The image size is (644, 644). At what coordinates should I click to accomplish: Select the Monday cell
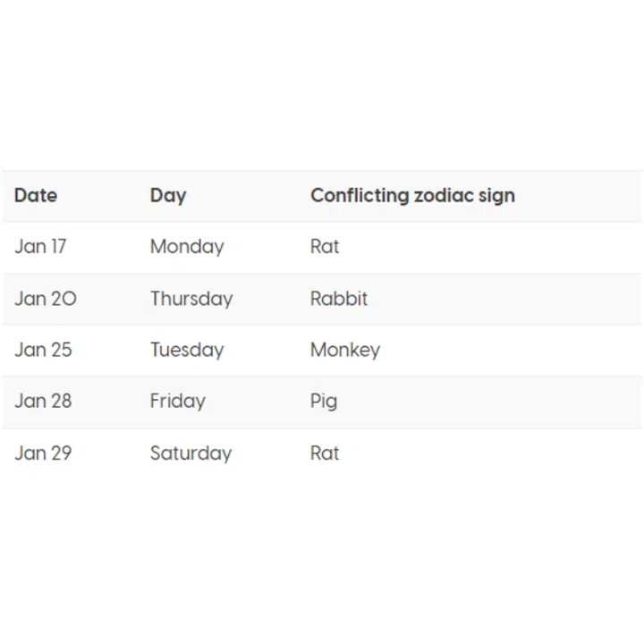pos(187,247)
